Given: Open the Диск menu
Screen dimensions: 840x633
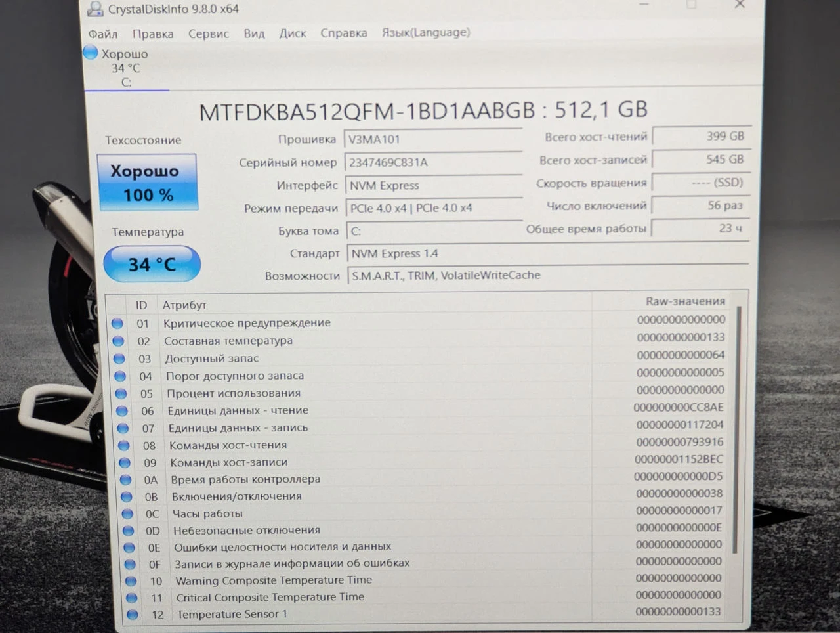Looking at the screenshot, I should click(x=293, y=33).
